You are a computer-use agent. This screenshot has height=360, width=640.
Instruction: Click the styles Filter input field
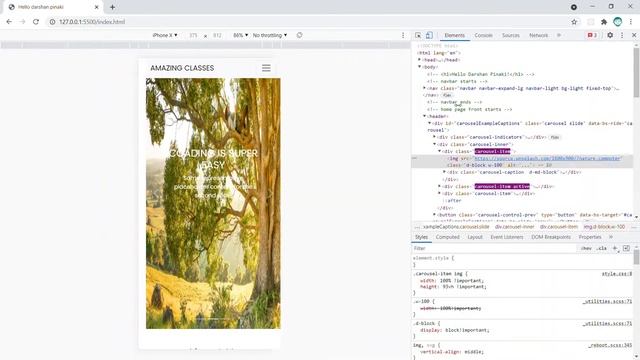click(x=494, y=248)
